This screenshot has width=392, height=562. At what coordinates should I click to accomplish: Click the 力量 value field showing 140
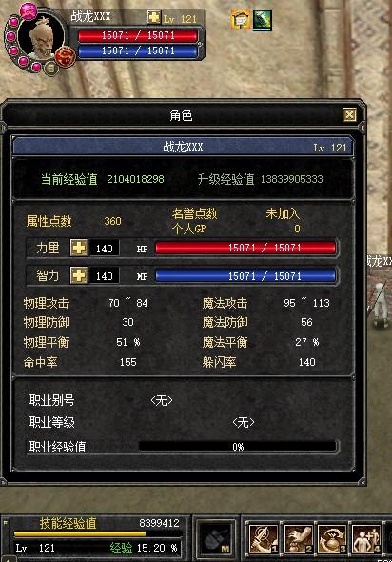click(104, 248)
